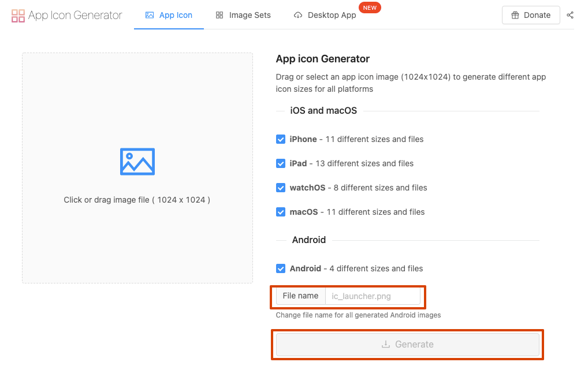577x392 pixels.
Task: Click the 'Android' section heading
Action: pyautogui.click(x=309, y=240)
